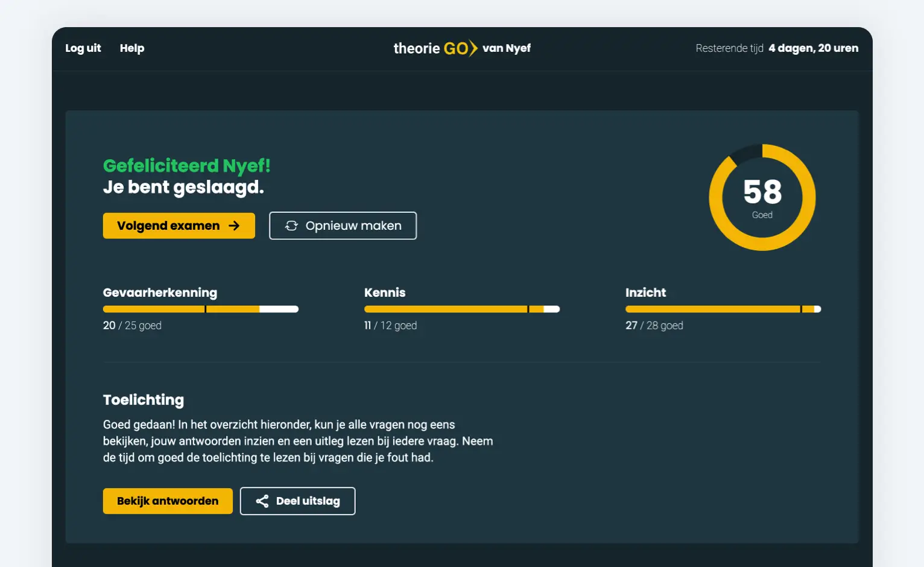The image size is (924, 567).
Task: Click Log uit in the top bar
Action: point(83,48)
